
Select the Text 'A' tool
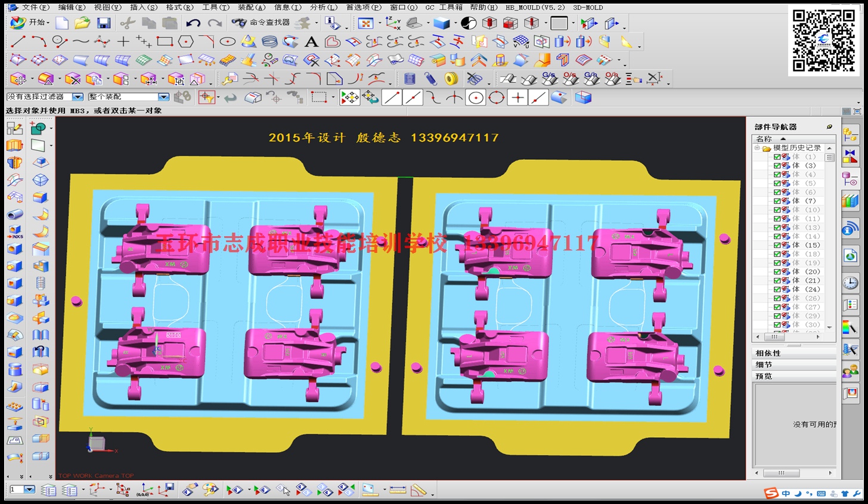(311, 41)
